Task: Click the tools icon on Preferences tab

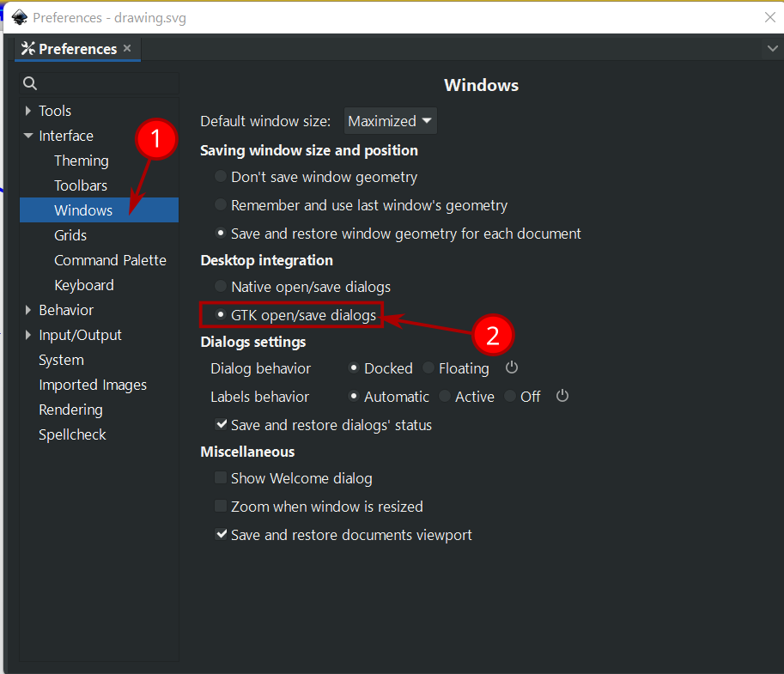Action: coord(28,48)
